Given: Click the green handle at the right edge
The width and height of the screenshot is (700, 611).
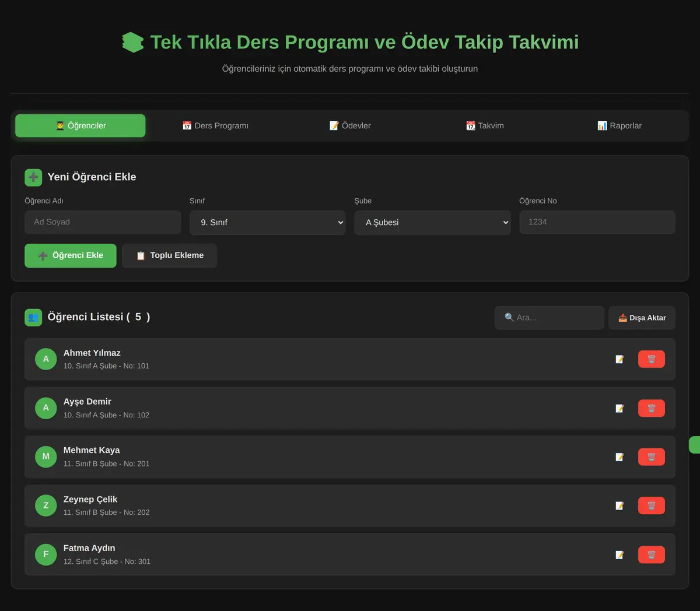Looking at the screenshot, I should (695, 445).
